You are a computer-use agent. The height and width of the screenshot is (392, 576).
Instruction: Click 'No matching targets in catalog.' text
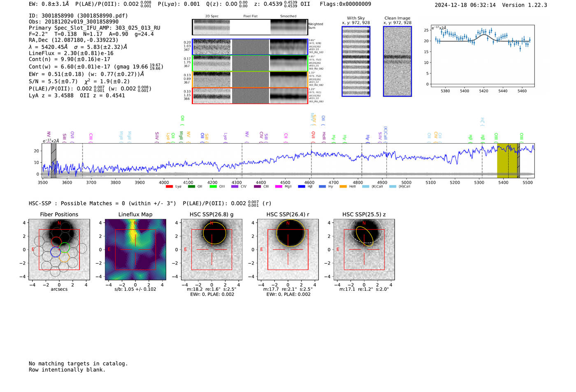click(78, 364)
